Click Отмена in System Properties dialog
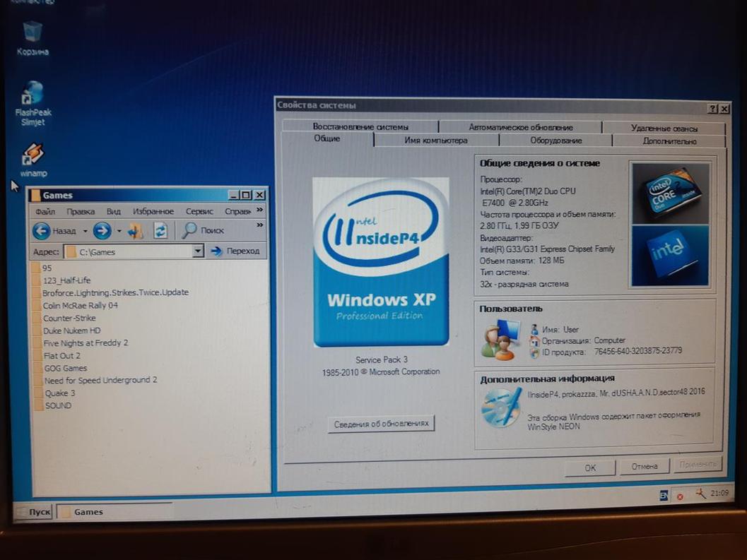The image size is (747, 560). coord(644,467)
